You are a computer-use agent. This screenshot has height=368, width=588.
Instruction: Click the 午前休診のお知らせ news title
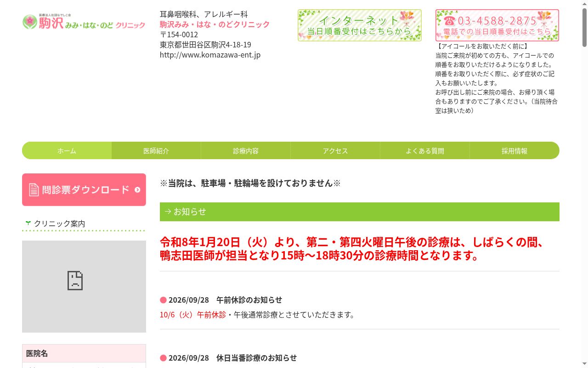pyautogui.click(x=249, y=300)
